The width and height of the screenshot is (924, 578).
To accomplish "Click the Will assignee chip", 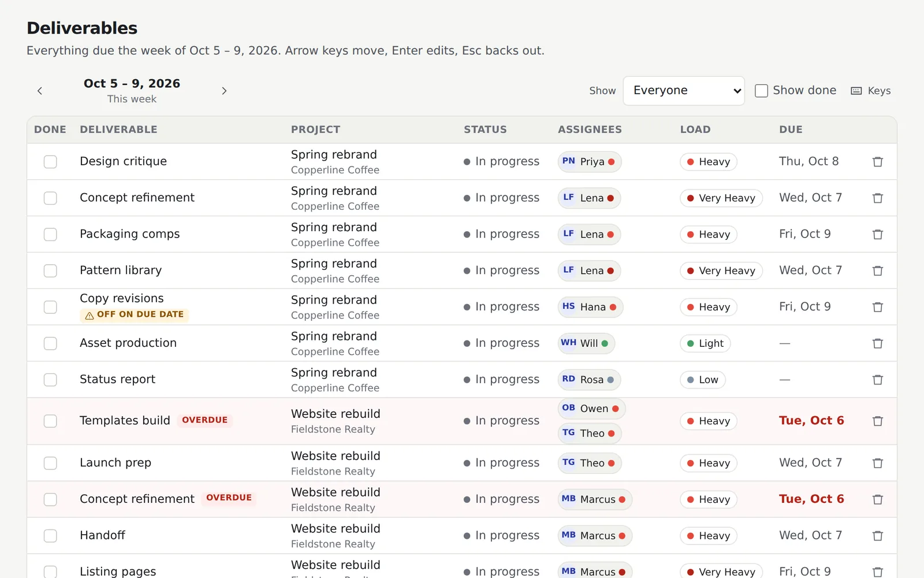I will pyautogui.click(x=586, y=343).
